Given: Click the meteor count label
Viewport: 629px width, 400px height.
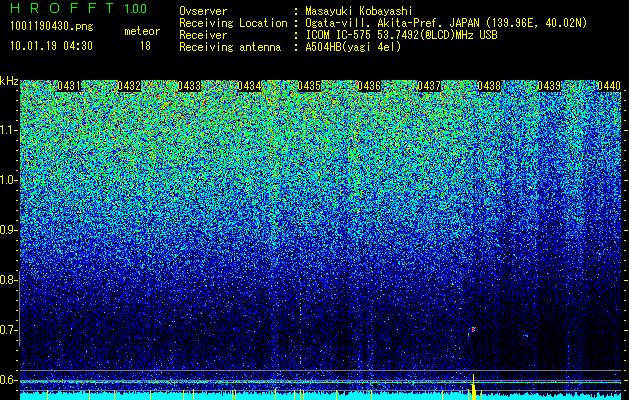Looking at the screenshot, I should 142,31.
